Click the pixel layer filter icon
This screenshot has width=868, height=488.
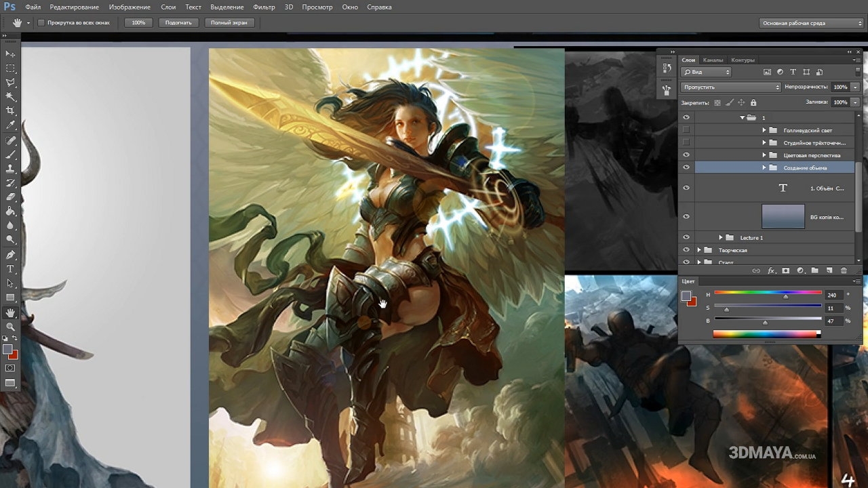[x=768, y=72]
